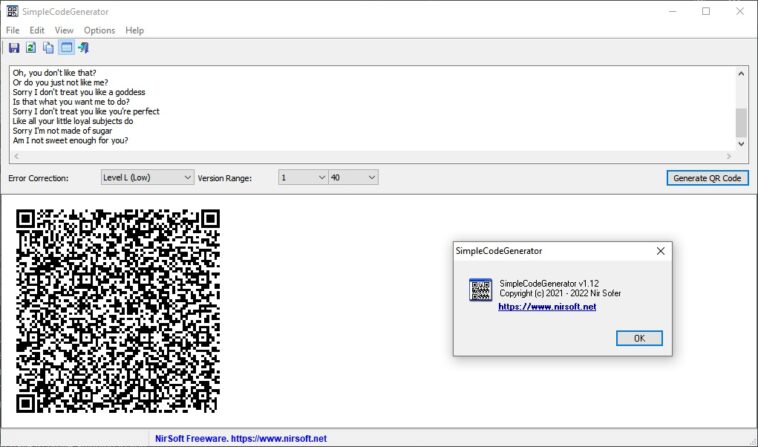Close the About dialog with X
The height and width of the screenshot is (447, 758).
[x=660, y=251]
